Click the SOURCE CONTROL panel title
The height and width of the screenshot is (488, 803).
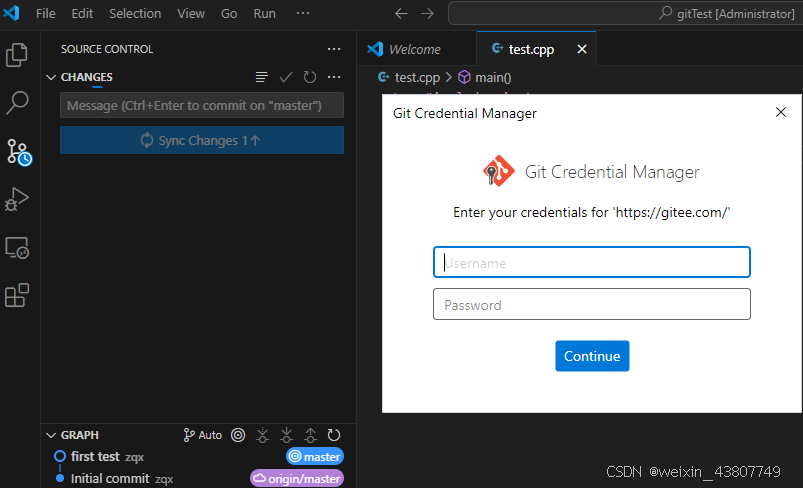pos(107,49)
